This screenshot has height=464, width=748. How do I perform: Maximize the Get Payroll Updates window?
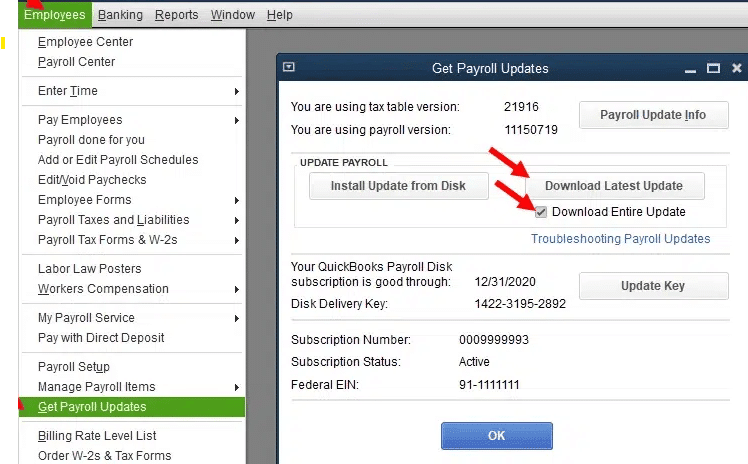pos(713,68)
